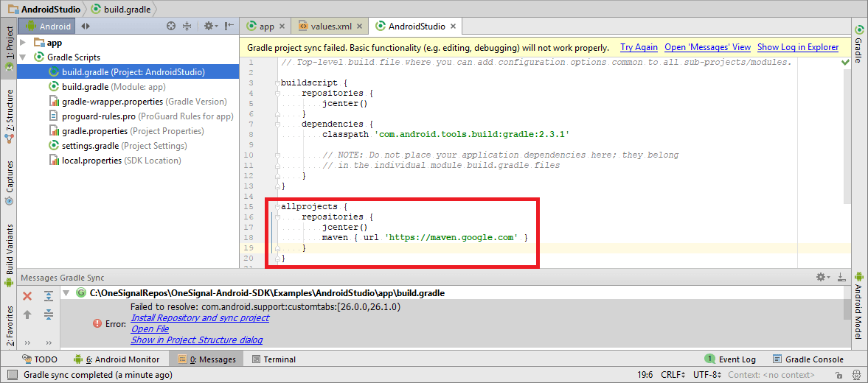Click the red error icon in messages

click(x=97, y=324)
